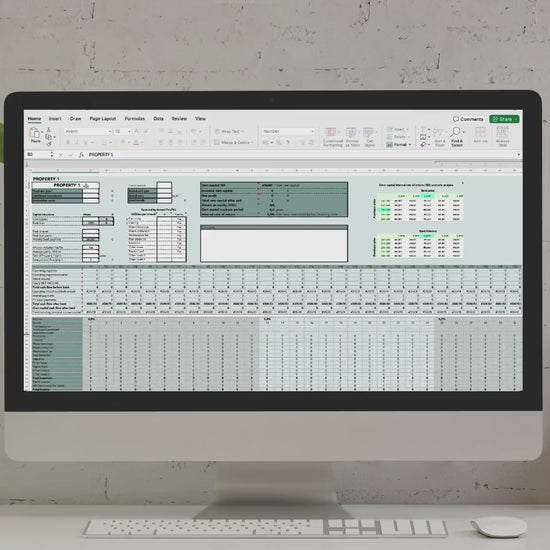This screenshot has height=550, width=550.
Task: Toggle Italic formatting in ribbon
Action: tap(77, 142)
